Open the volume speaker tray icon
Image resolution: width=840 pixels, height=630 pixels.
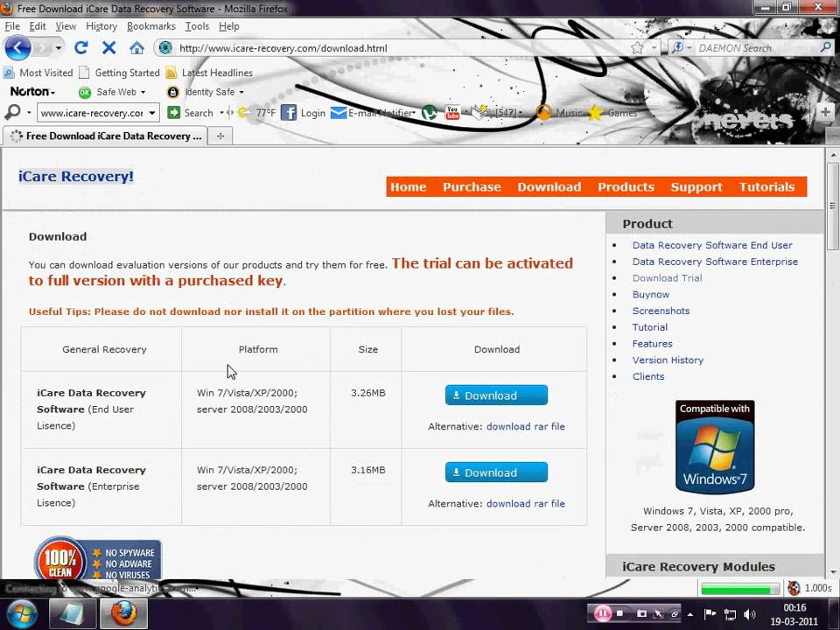coord(750,614)
